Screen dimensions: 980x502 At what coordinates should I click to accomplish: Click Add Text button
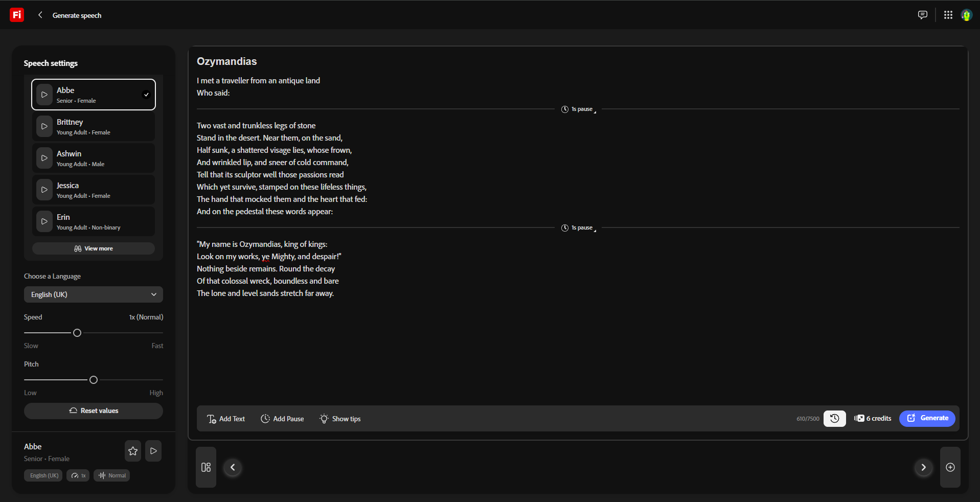[226, 419]
